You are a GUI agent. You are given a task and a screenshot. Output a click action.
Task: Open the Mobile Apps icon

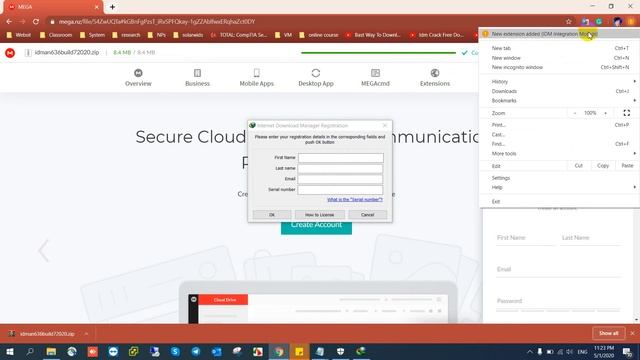[256, 73]
